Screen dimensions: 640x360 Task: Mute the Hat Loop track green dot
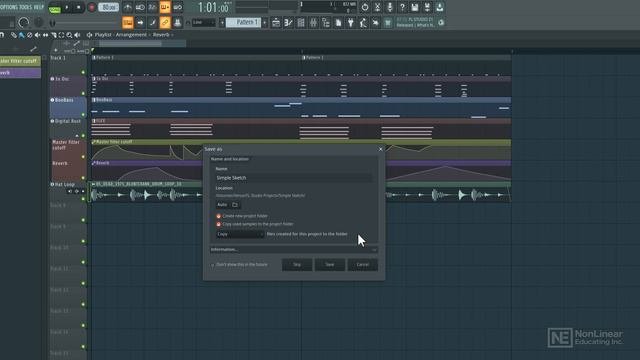[83, 199]
